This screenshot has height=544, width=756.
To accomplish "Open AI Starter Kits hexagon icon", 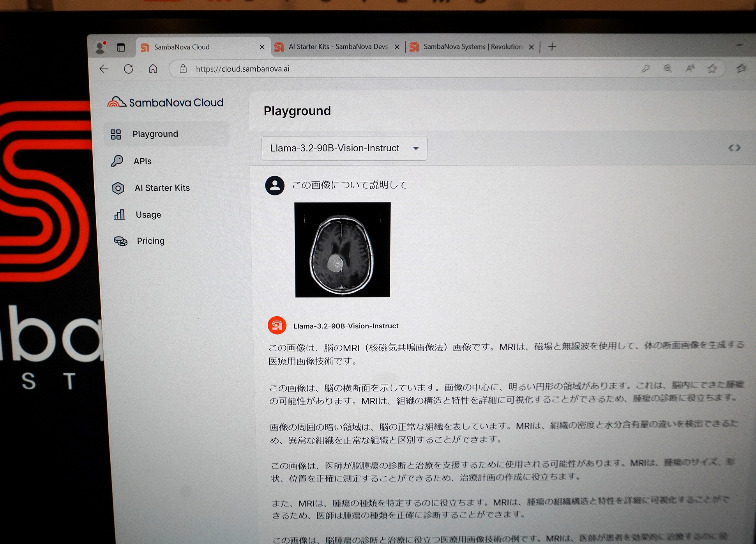I will (118, 188).
